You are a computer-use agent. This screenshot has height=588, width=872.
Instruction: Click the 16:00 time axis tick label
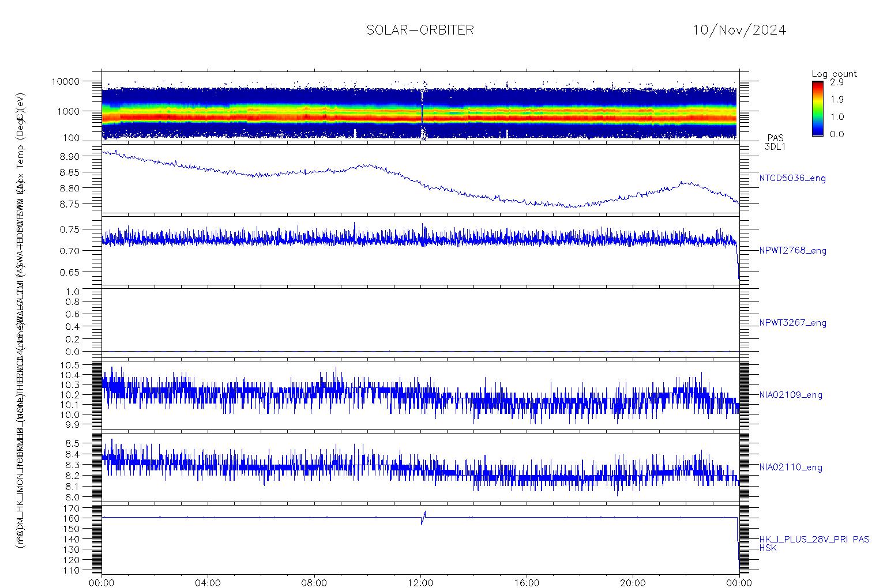click(x=527, y=583)
